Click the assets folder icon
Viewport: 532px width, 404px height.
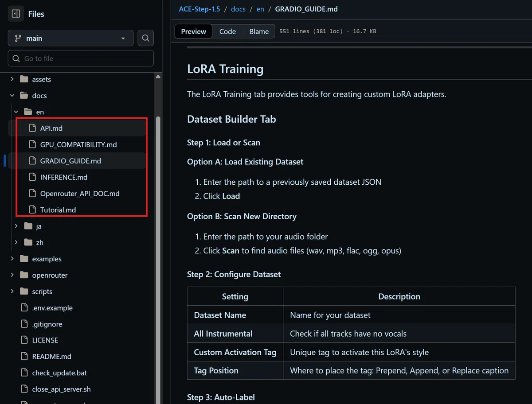click(x=24, y=79)
